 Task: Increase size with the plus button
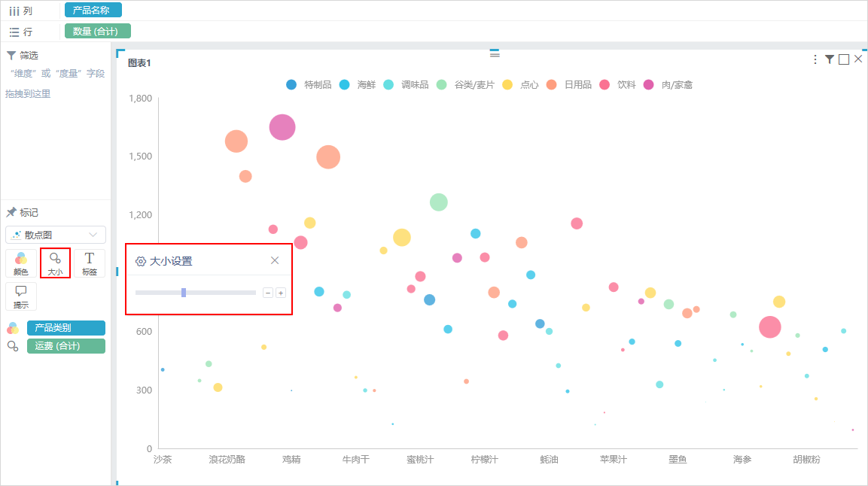coord(281,293)
